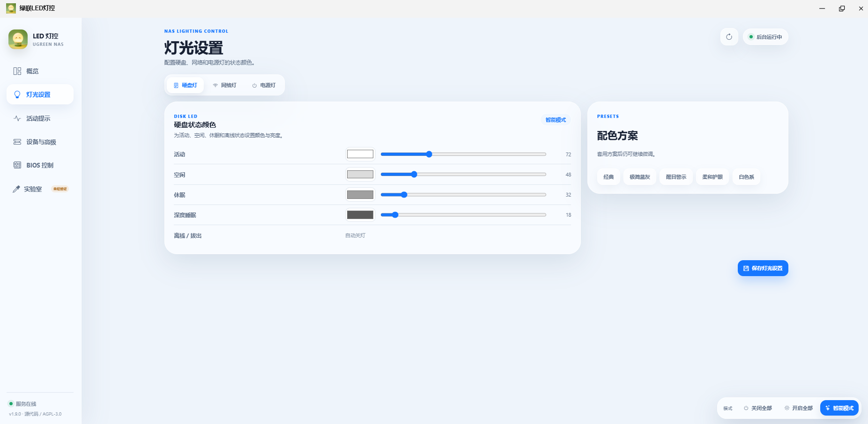This screenshot has width=868, height=424.
Task: Click the 后台运行中 status pill
Action: [765, 37]
